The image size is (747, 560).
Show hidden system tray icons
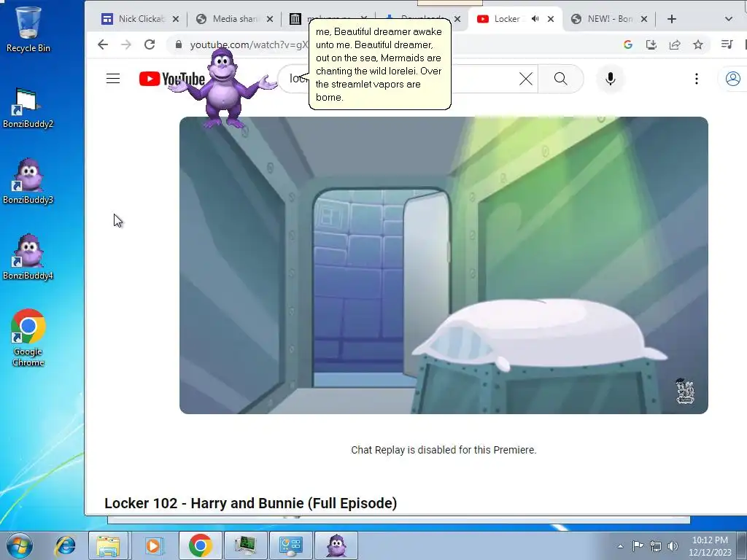(620, 546)
